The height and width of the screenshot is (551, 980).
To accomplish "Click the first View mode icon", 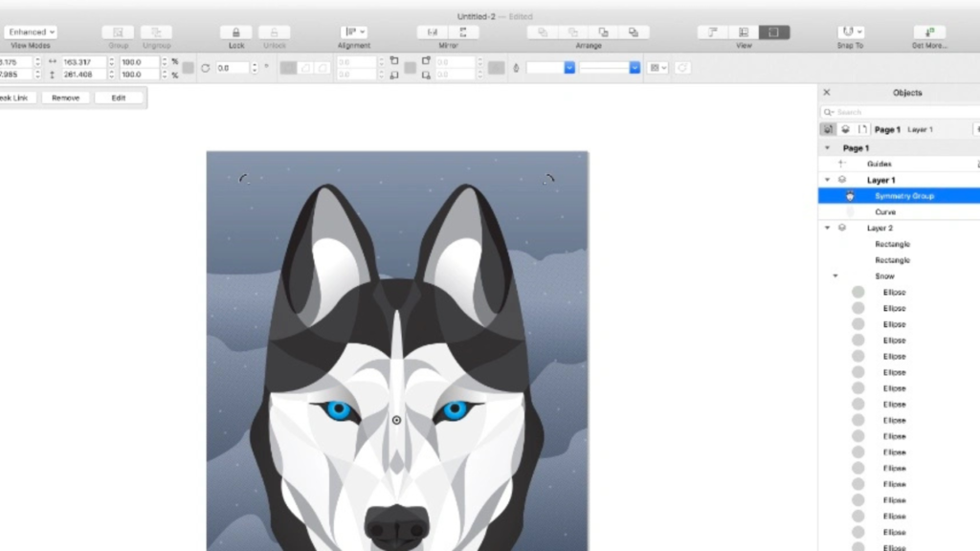I will 713,33.
